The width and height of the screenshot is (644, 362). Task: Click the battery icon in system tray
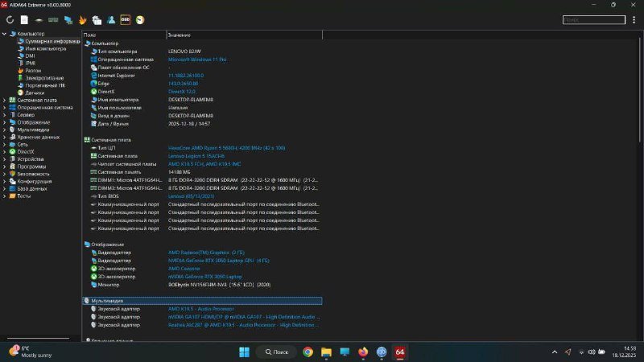click(601, 352)
